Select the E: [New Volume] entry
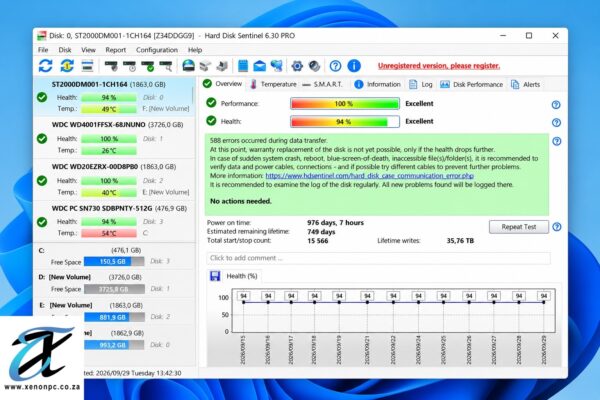The height and width of the screenshot is (400, 600). (114, 311)
